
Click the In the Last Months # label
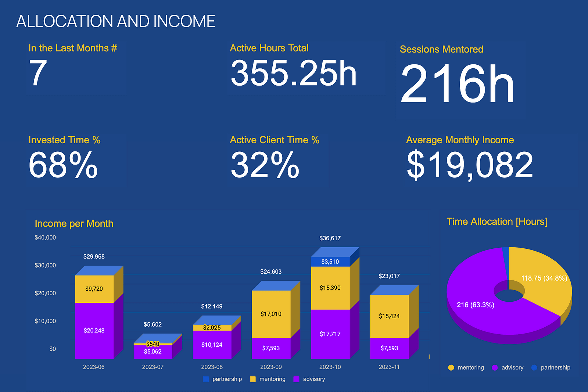pyautogui.click(x=73, y=48)
